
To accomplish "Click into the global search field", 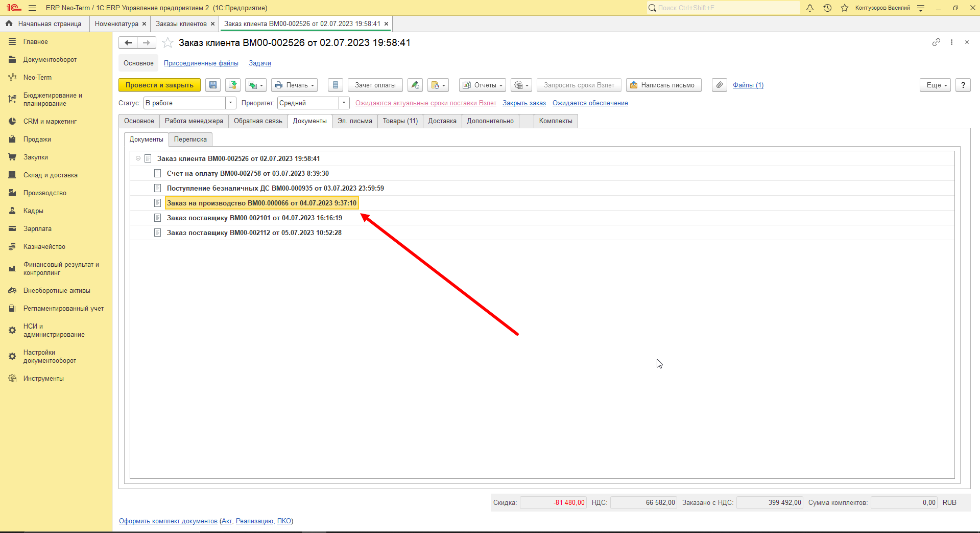I will (724, 8).
